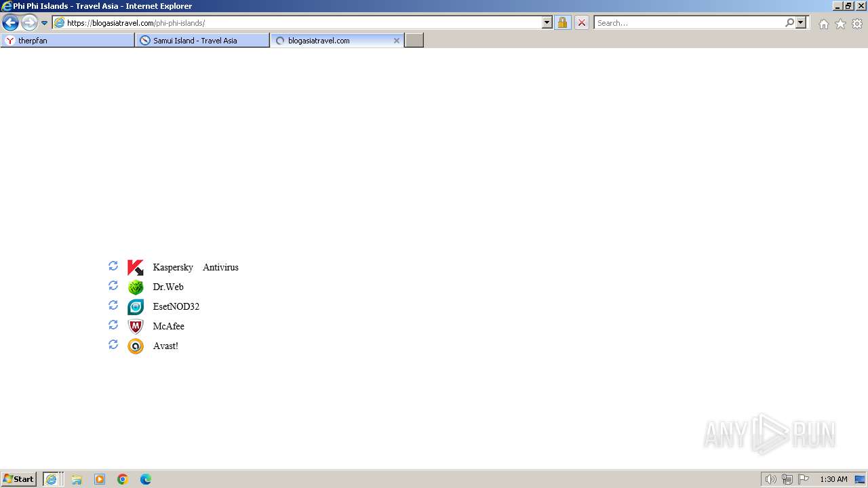This screenshot has height=488, width=868.
Task: Click the Kaspersky red K logo
Action: click(136, 268)
